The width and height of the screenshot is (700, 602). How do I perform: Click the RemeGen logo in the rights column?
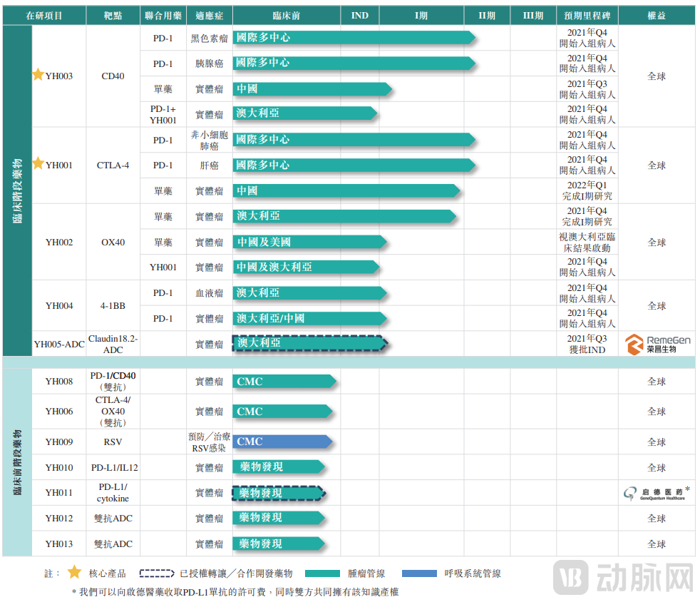coord(657,345)
